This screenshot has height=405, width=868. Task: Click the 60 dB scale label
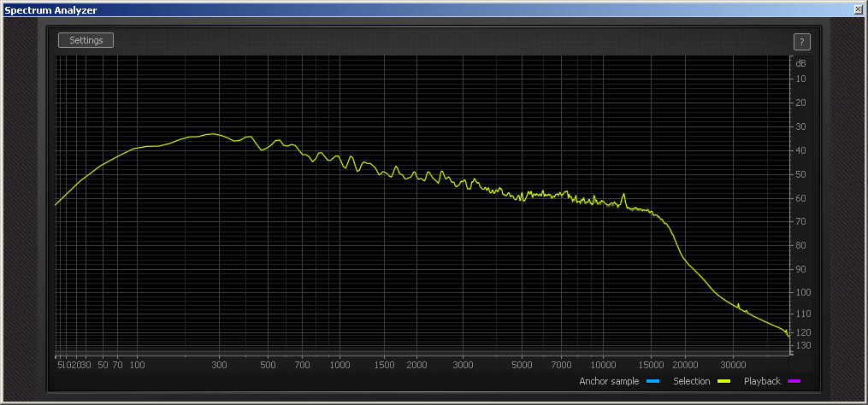800,198
